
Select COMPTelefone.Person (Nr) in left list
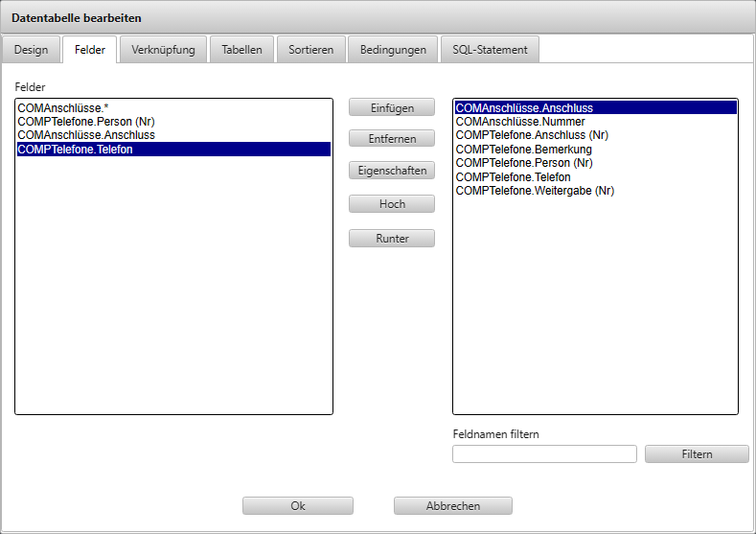(85, 122)
